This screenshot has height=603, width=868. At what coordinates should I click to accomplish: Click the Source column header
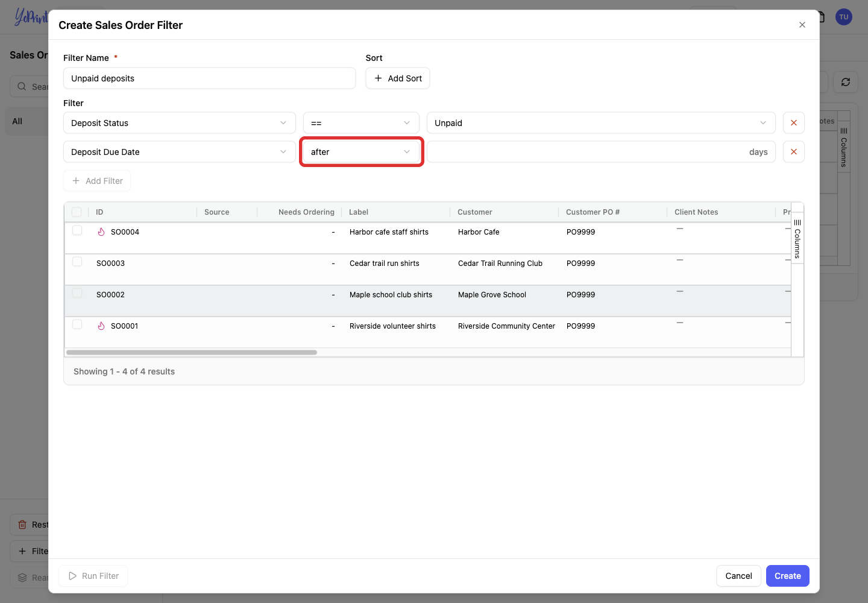[x=217, y=212]
